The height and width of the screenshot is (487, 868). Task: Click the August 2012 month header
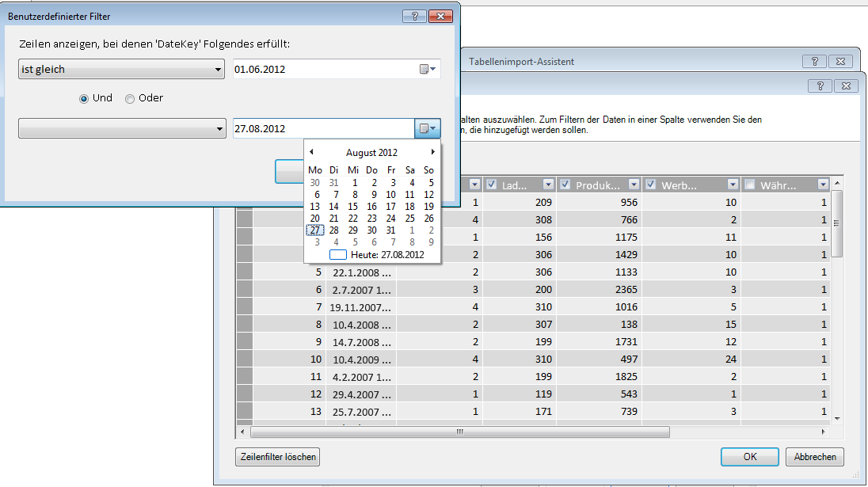coord(371,152)
